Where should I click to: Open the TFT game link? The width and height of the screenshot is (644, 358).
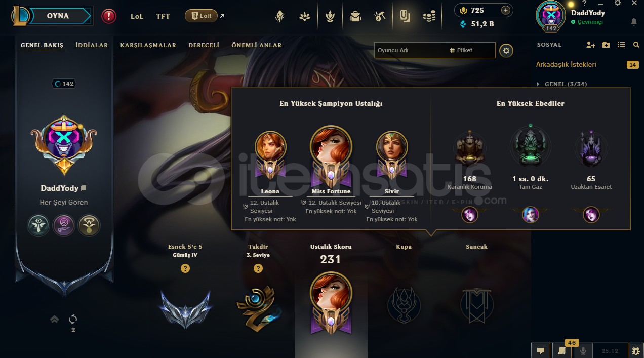click(x=163, y=16)
